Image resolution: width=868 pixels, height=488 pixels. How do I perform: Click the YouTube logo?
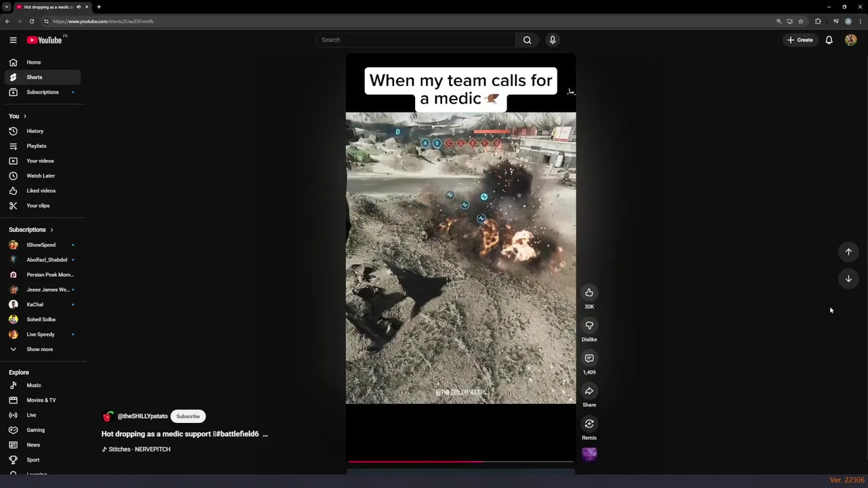[x=45, y=40]
